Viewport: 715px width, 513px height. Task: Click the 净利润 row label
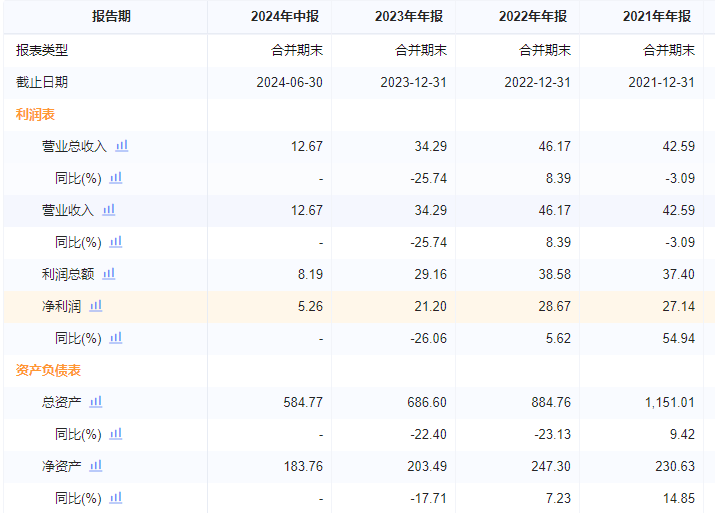click(x=61, y=306)
